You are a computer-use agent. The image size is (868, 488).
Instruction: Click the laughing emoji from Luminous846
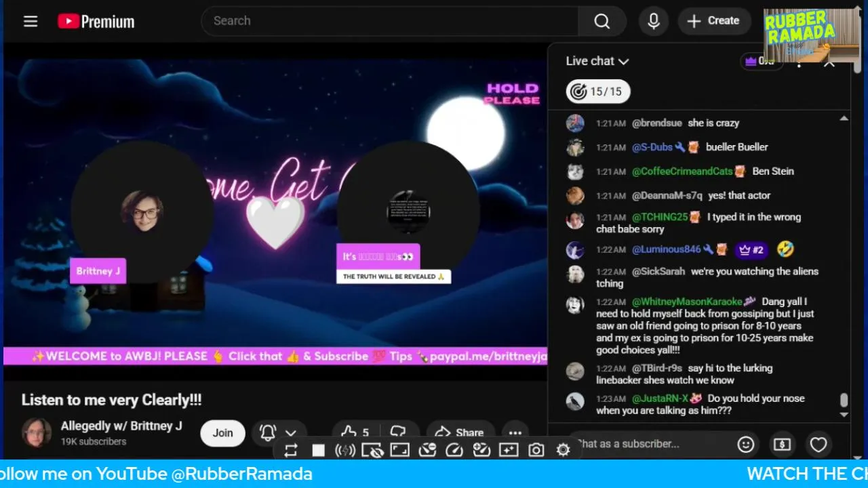785,249
